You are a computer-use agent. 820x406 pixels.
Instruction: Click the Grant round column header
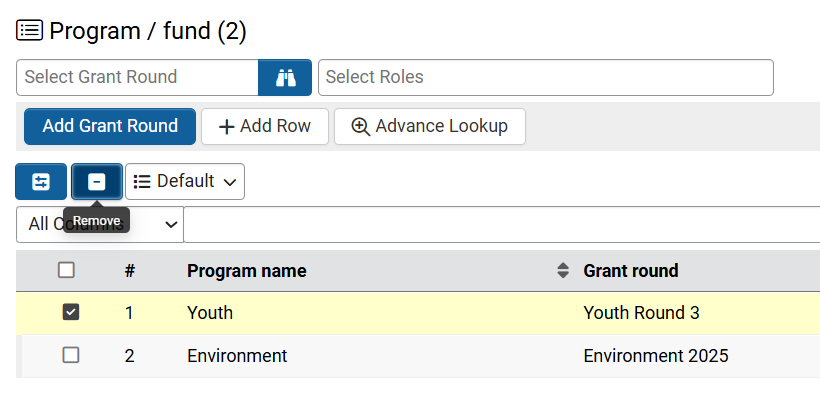(631, 271)
